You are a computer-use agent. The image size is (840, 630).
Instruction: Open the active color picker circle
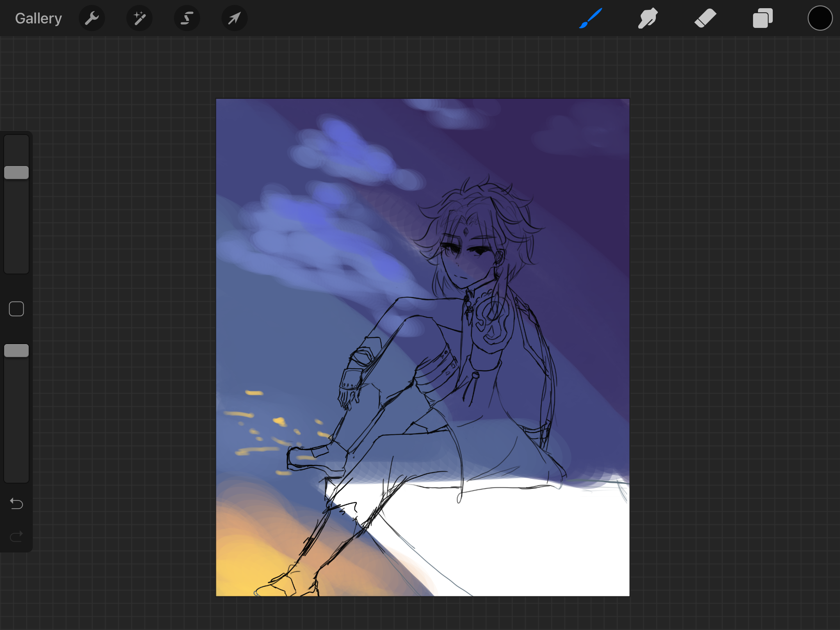point(820,18)
